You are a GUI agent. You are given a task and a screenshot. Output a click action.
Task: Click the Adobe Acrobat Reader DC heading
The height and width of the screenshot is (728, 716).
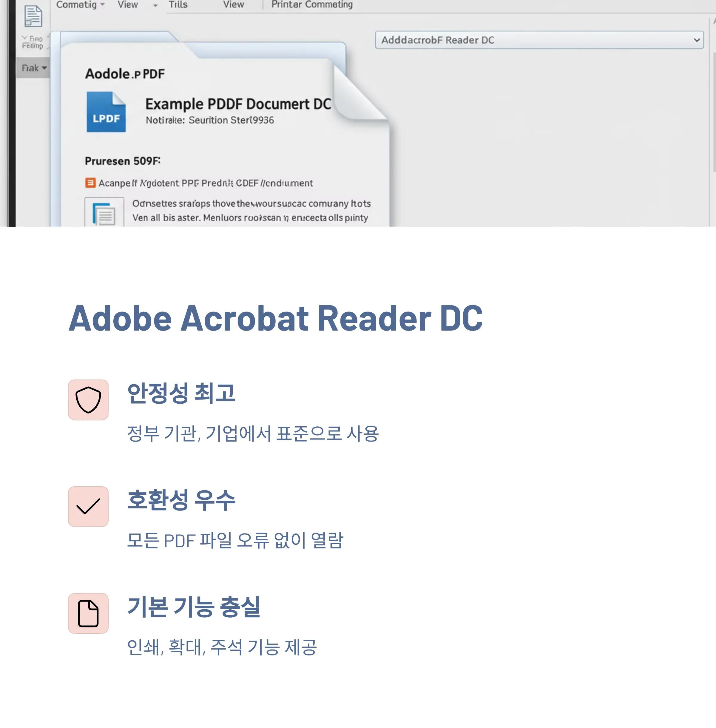pyautogui.click(x=276, y=318)
